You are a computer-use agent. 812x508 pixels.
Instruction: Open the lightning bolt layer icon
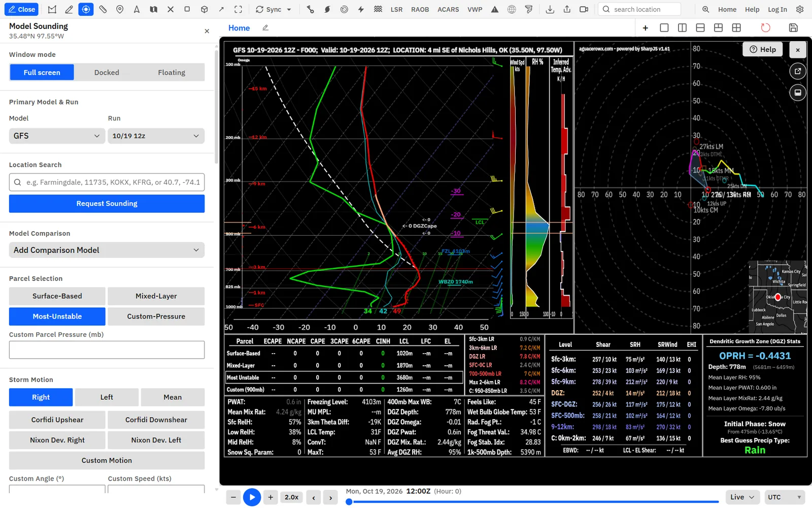tap(361, 9)
